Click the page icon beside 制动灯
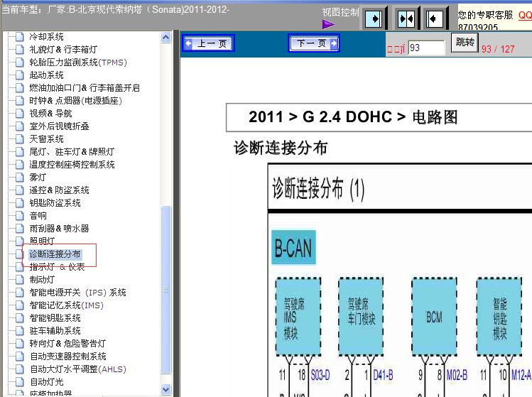This screenshot has height=397, width=532. click(x=20, y=280)
